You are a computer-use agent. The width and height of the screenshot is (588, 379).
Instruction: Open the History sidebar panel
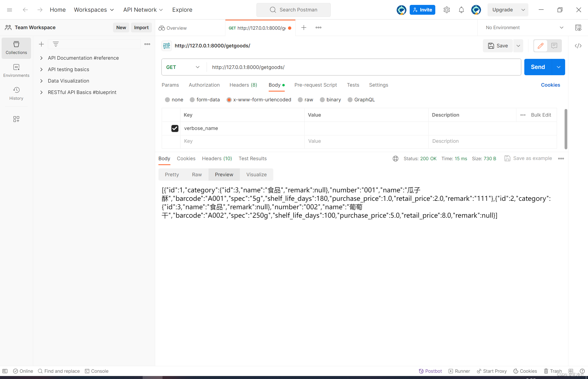16,93
